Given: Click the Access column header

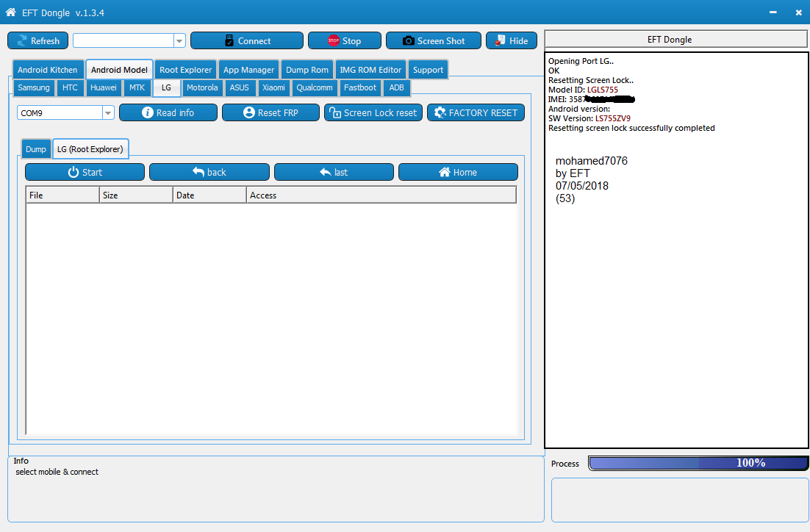Looking at the screenshot, I should tap(381, 195).
